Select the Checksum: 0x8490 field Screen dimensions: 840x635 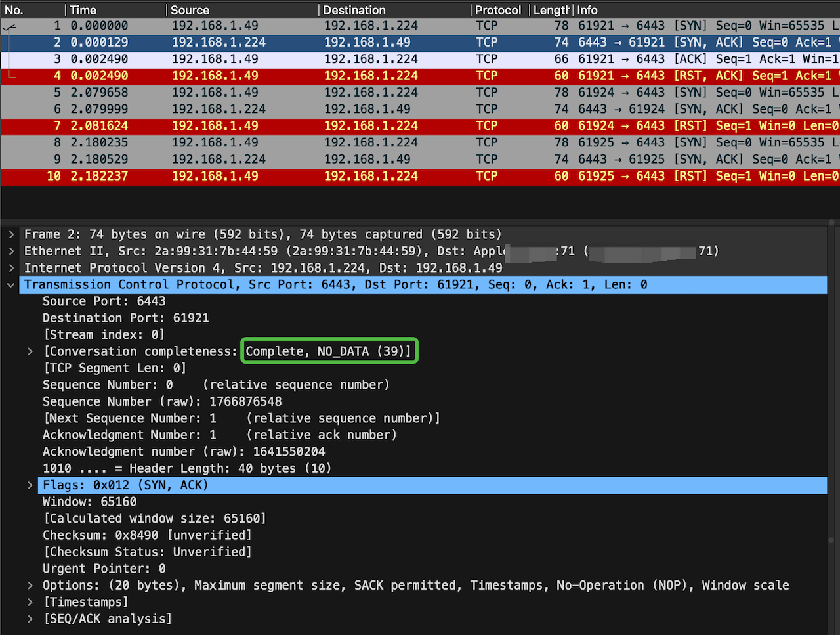click(147, 536)
